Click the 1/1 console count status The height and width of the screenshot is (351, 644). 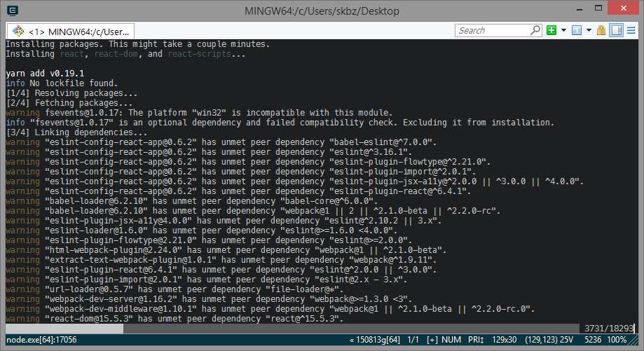click(413, 340)
